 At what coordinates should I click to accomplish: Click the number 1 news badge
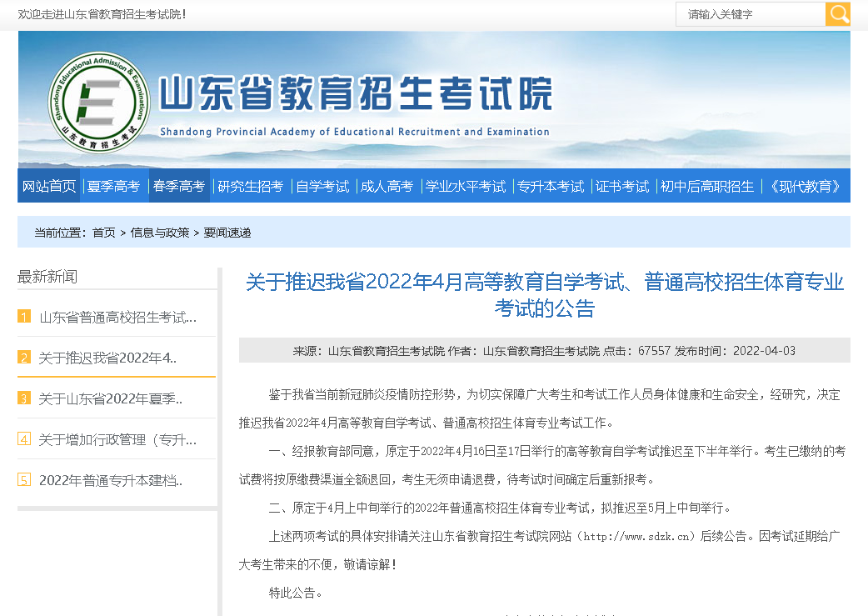click(x=24, y=317)
